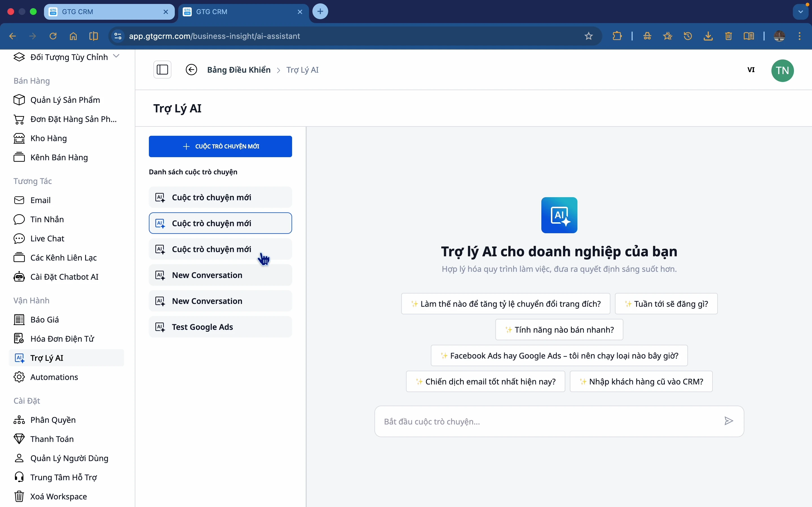Click the bookmark star in the address bar
This screenshot has width=812, height=507.
588,36
